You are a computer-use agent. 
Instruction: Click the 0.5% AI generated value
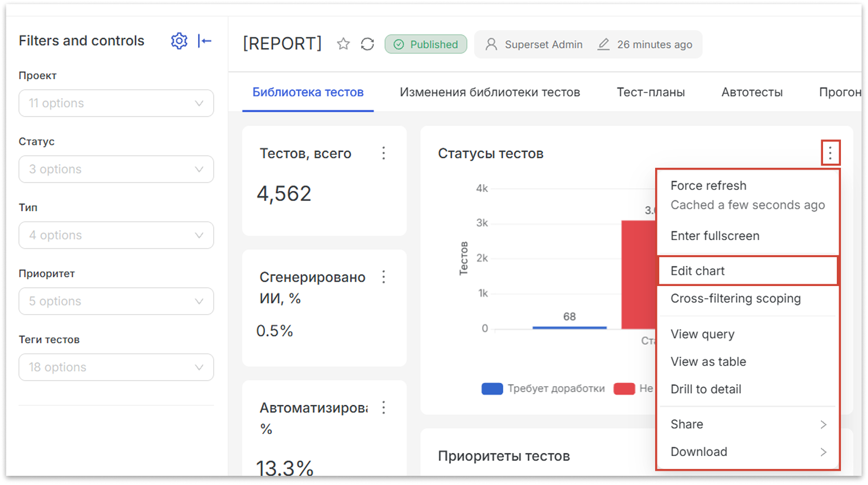(274, 331)
